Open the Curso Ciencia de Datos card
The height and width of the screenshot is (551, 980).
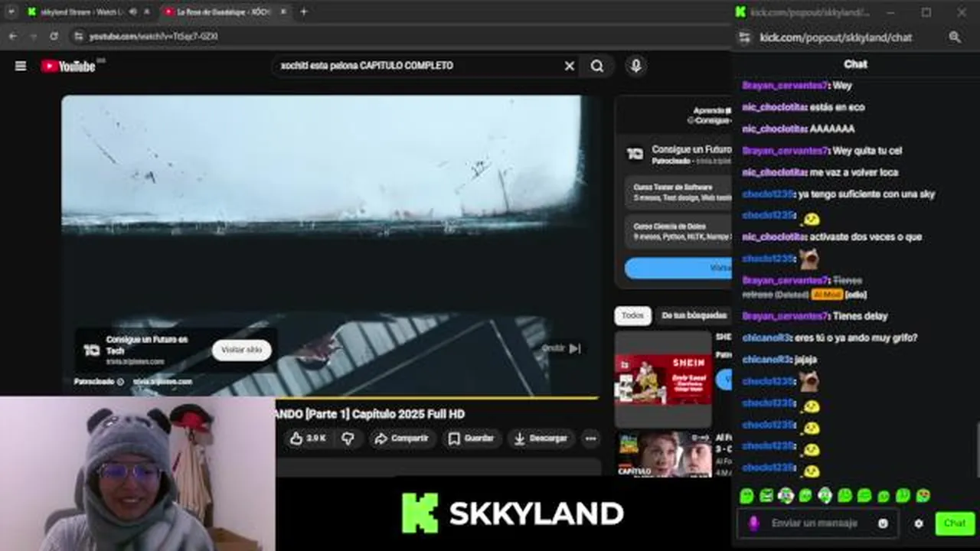pos(680,232)
